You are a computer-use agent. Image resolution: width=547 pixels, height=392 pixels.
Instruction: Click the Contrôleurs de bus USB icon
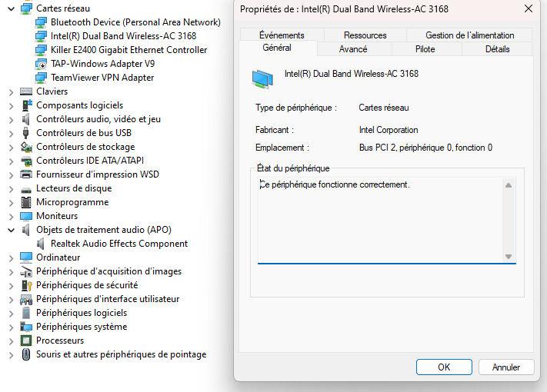coord(26,133)
